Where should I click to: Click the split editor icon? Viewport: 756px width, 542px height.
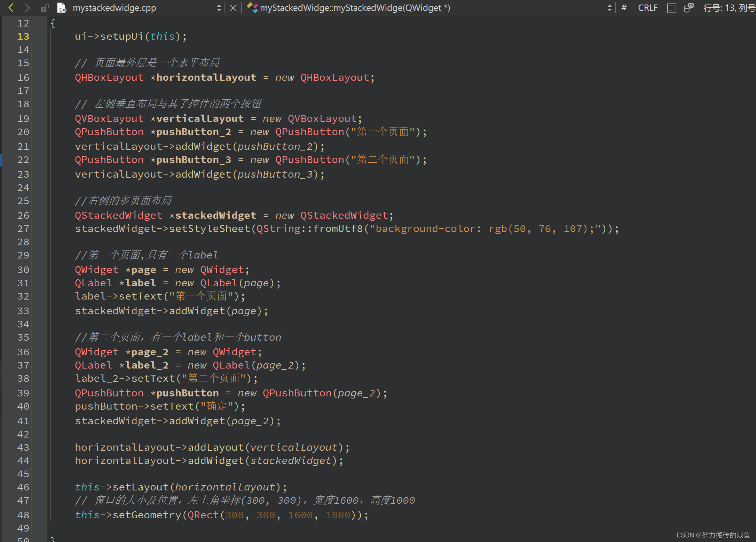pyautogui.click(x=688, y=8)
